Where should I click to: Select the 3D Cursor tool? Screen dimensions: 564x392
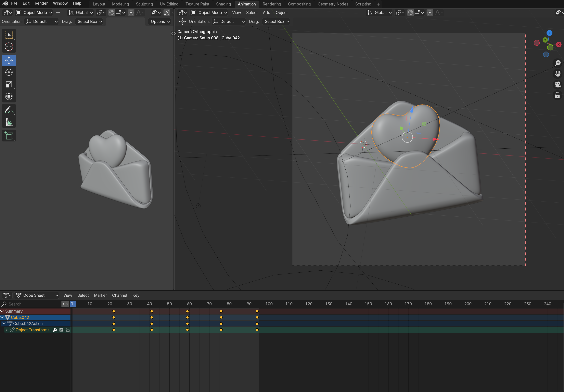click(9, 47)
